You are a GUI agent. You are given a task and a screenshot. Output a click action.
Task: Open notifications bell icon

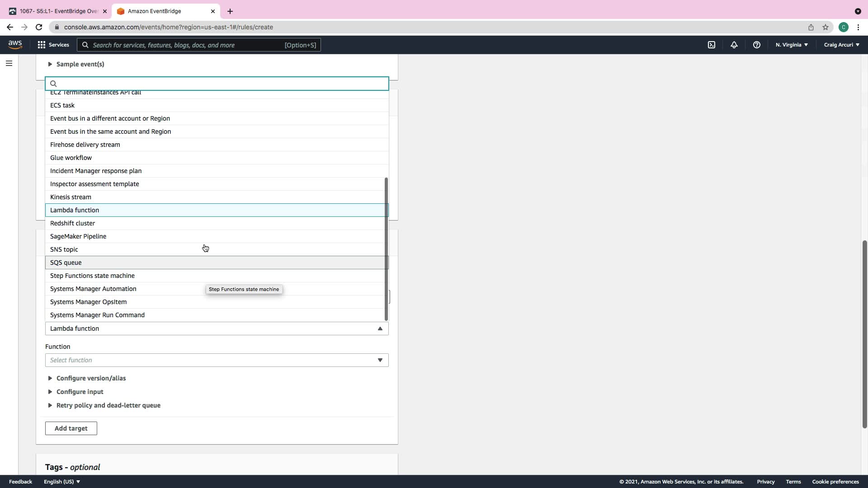[x=734, y=45]
